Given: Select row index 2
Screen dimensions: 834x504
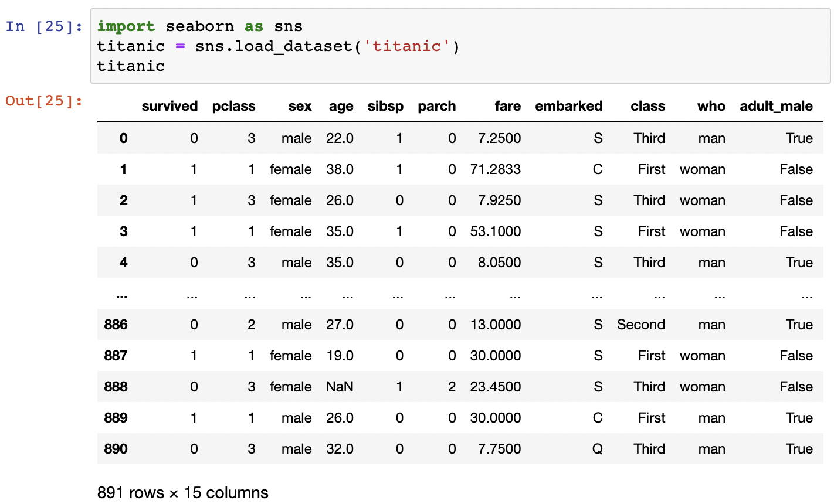Looking at the screenshot, I should tap(123, 200).
